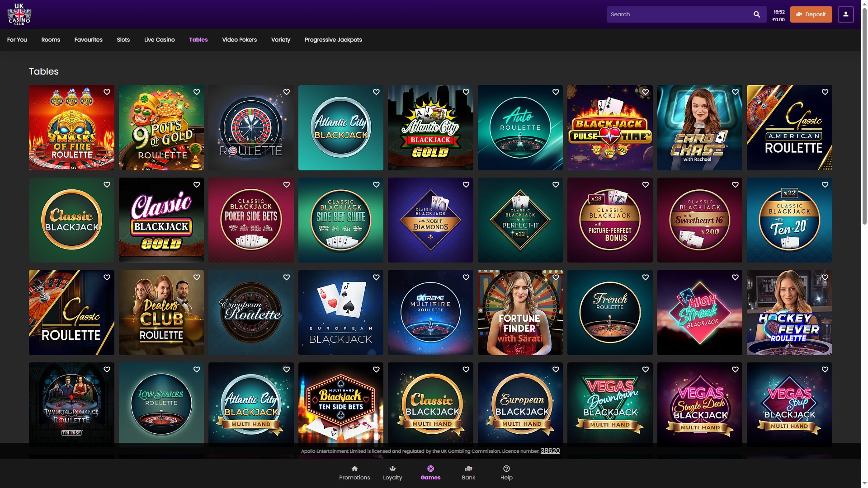
Task: Launch Vegas Downtown Blackjack Multi Hand
Action: 610,405
